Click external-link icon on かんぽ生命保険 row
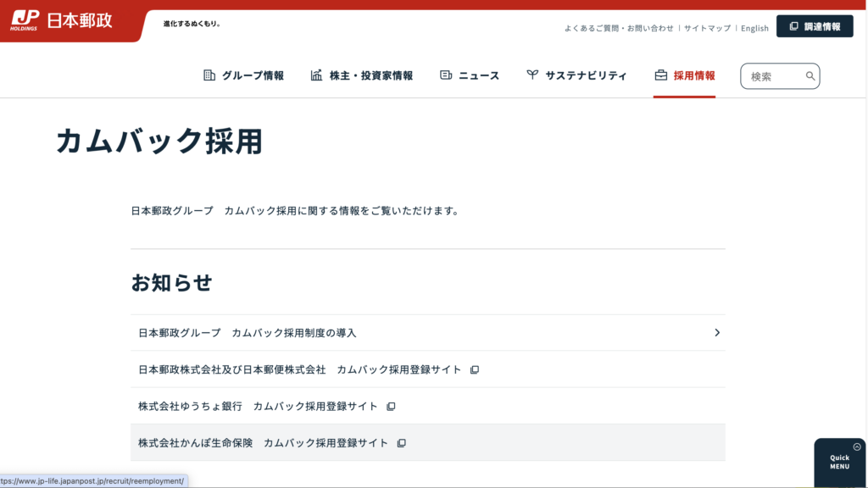The image size is (868, 488). [401, 443]
